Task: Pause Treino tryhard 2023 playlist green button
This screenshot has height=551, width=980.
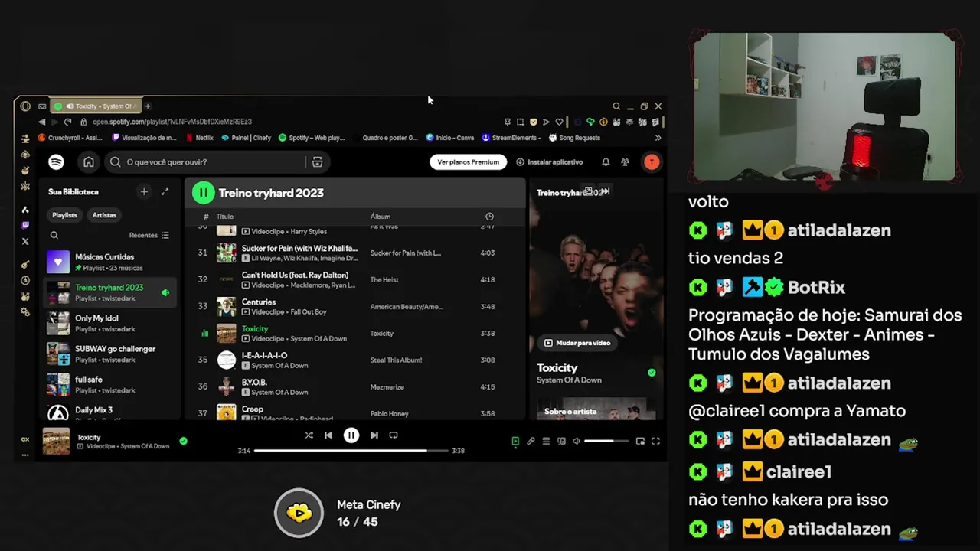Action: point(203,193)
